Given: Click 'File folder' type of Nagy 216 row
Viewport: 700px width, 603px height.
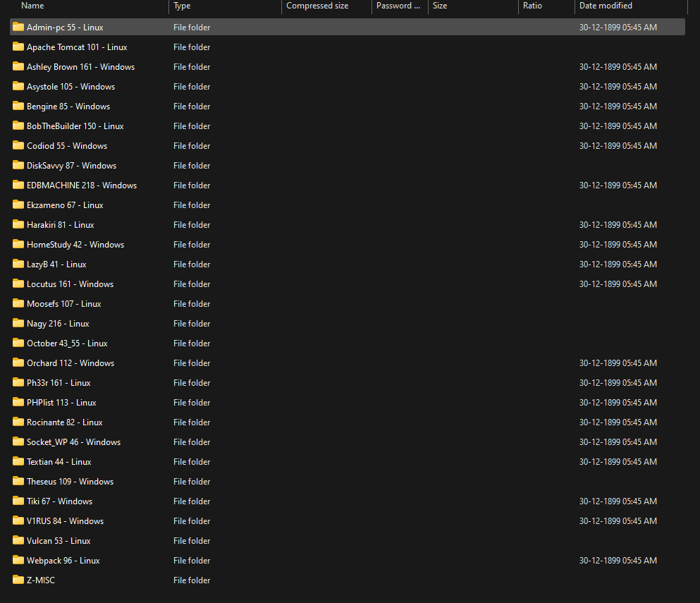Looking at the screenshot, I should [192, 324].
